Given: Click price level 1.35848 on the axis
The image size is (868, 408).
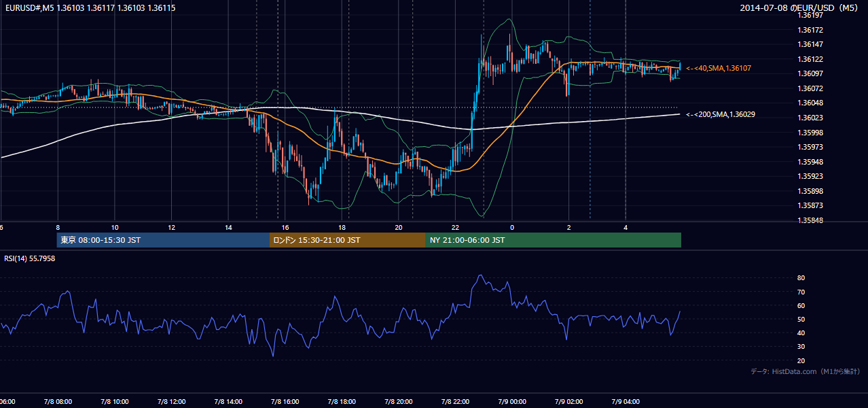Looking at the screenshot, I should coord(810,220).
